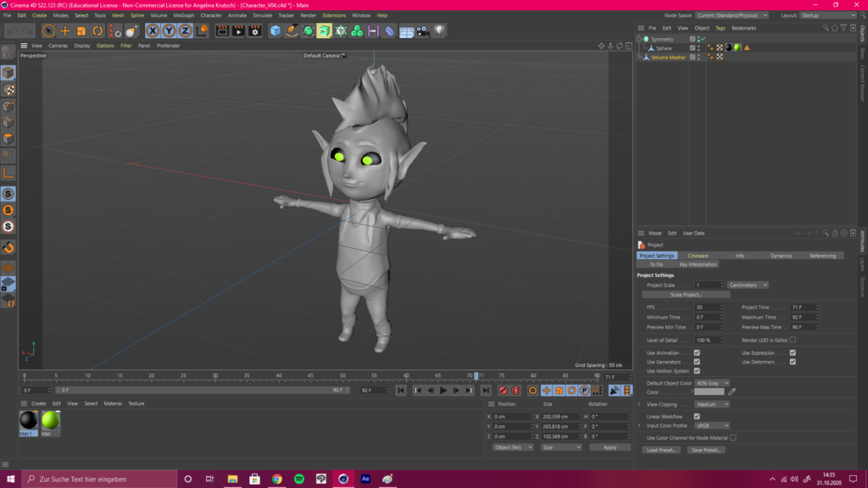868x488 pixels.
Task: Select the Move tool in toolbar
Action: click(65, 30)
